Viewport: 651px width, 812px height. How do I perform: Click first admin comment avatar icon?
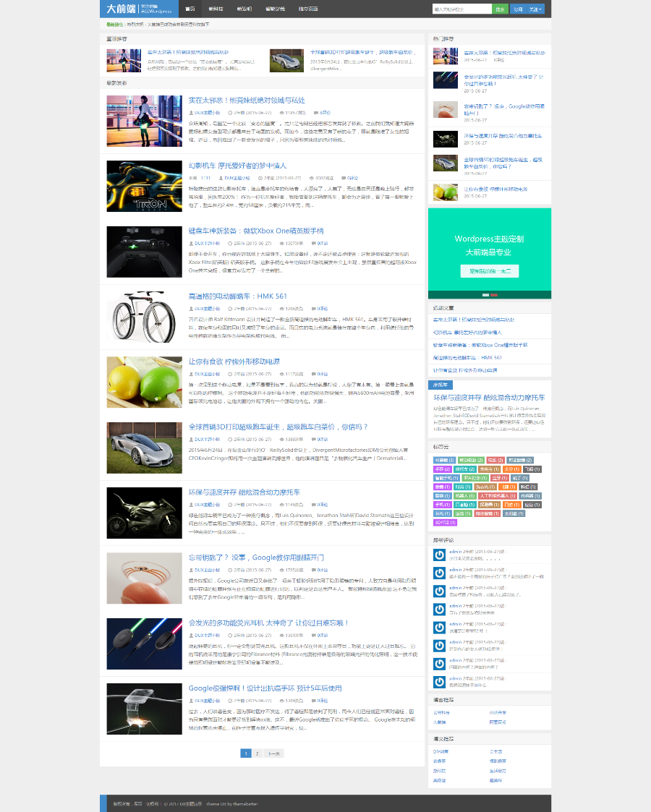coord(439,555)
